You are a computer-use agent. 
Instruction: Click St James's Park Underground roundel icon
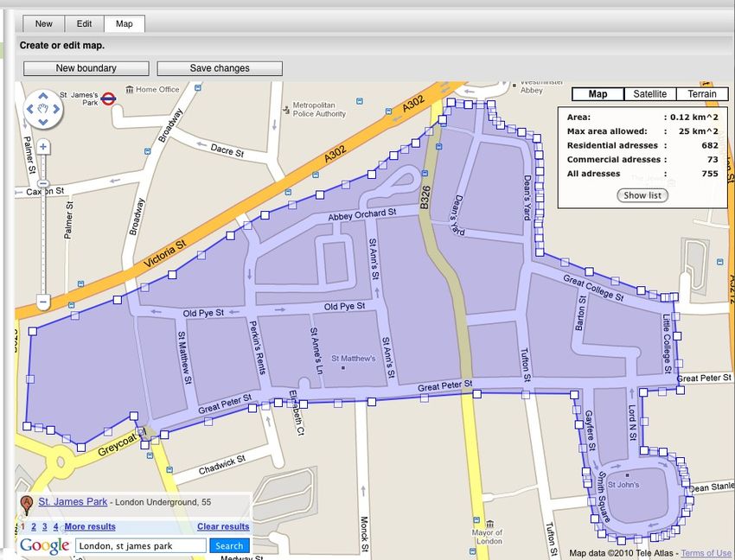coord(108,99)
